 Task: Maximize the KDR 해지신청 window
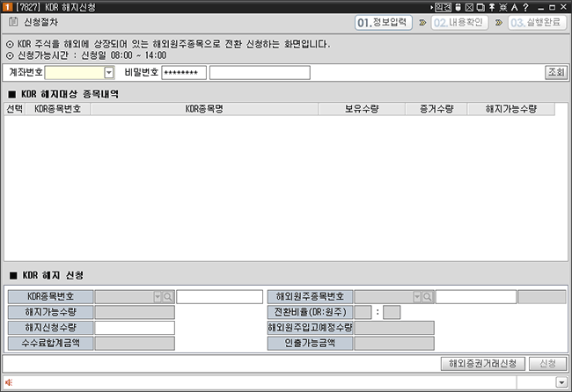(553, 7)
